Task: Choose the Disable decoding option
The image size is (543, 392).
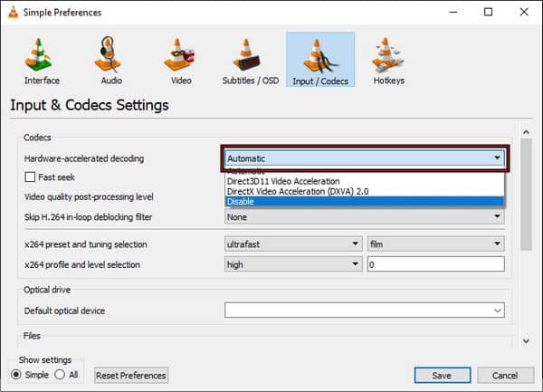Action: pos(365,202)
